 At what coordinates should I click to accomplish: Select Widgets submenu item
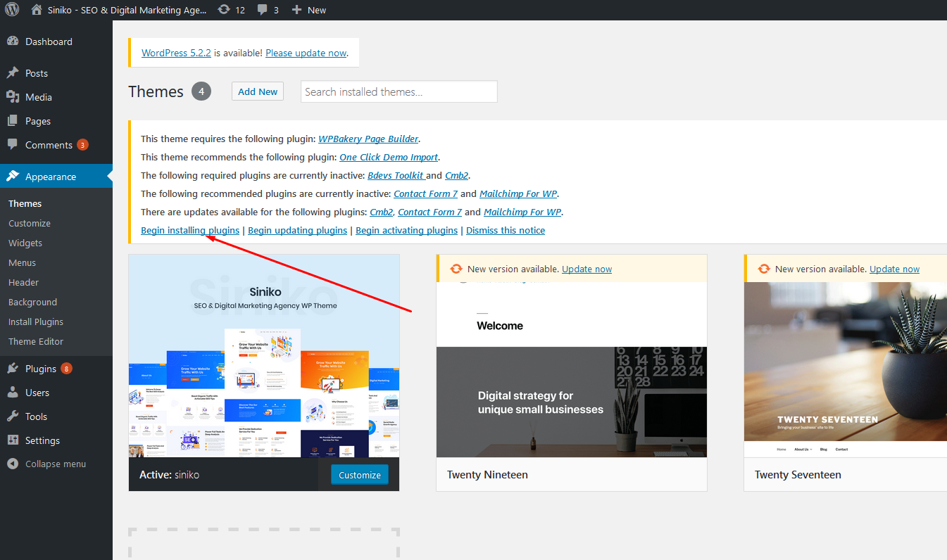tap(25, 243)
